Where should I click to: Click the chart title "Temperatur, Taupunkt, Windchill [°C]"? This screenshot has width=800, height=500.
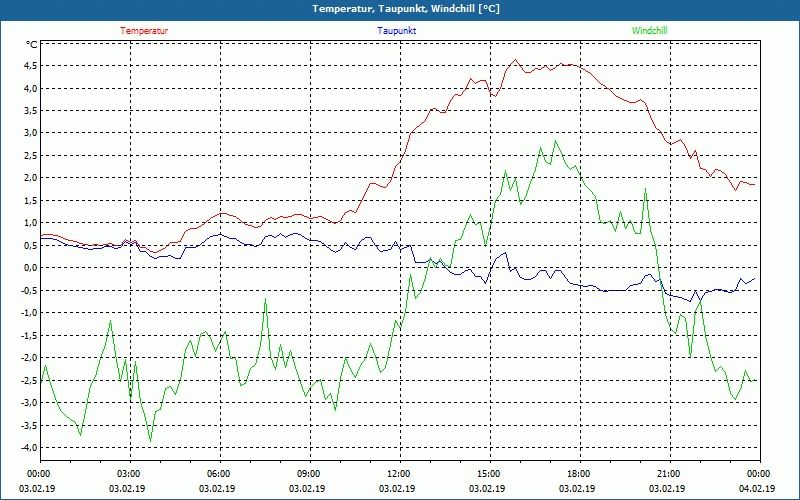click(406, 9)
